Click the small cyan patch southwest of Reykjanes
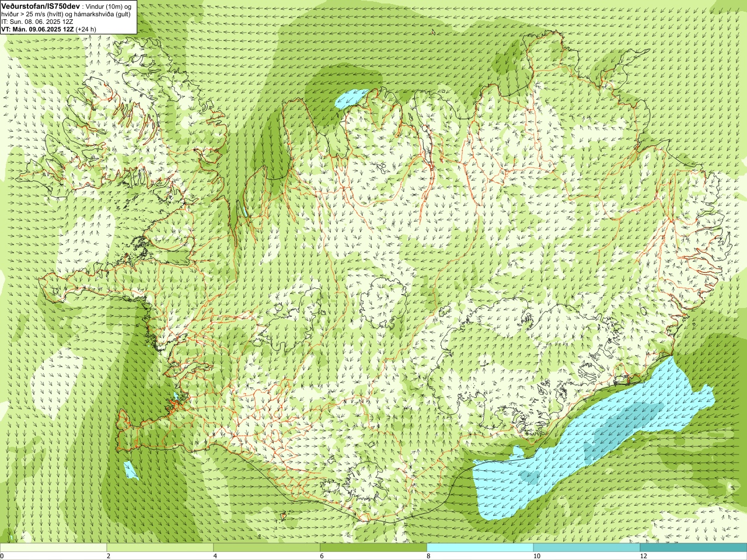The height and width of the screenshot is (560, 747). pos(131,471)
